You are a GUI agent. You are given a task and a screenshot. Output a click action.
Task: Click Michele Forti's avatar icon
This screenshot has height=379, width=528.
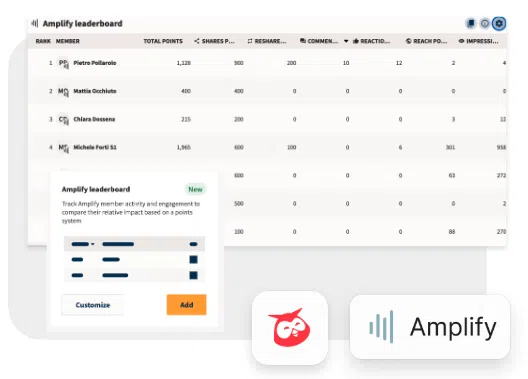pyautogui.click(x=63, y=147)
